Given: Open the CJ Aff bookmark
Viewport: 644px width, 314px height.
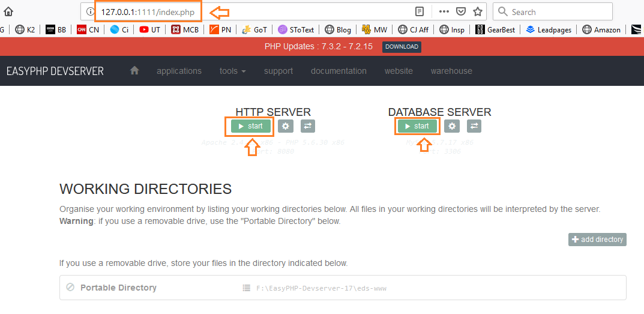Looking at the screenshot, I should (414, 29).
